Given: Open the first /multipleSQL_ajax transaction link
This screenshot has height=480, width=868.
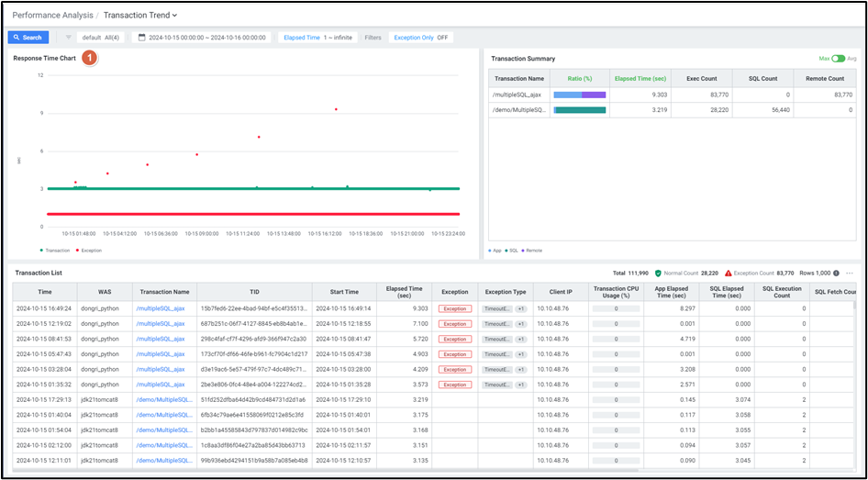Looking at the screenshot, I should pyautogui.click(x=160, y=308).
